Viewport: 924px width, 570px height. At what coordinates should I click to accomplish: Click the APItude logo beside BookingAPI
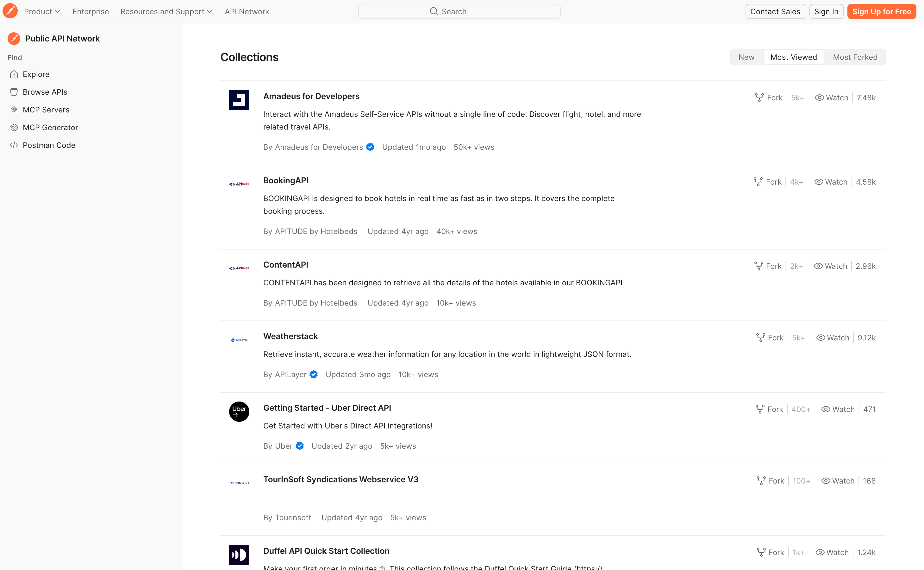pyautogui.click(x=239, y=184)
